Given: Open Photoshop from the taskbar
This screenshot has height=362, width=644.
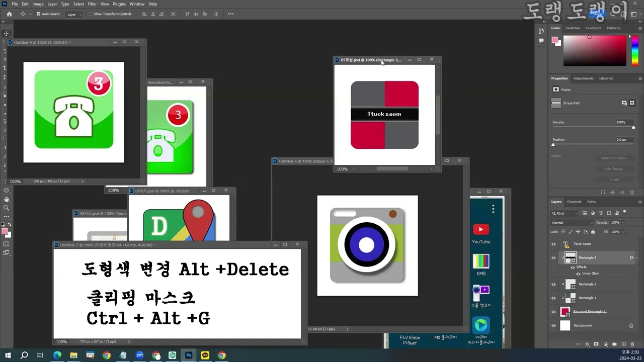Looking at the screenshot, I should (189, 355).
